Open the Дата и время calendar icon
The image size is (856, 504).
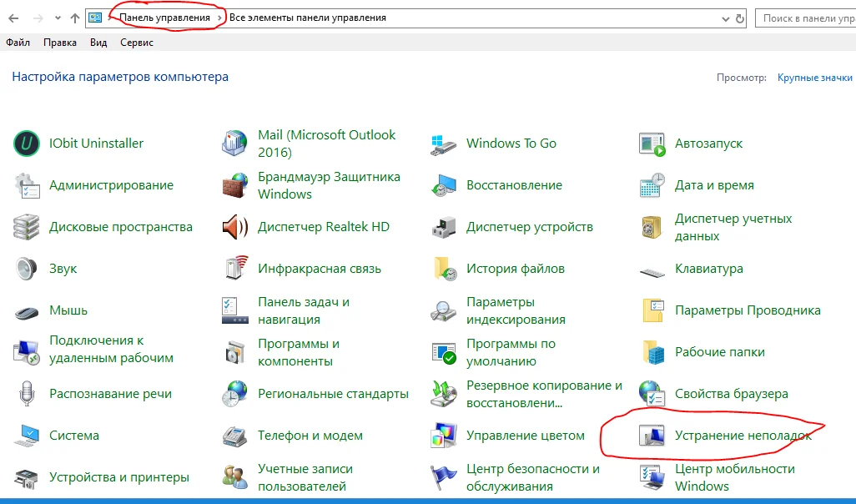652,185
